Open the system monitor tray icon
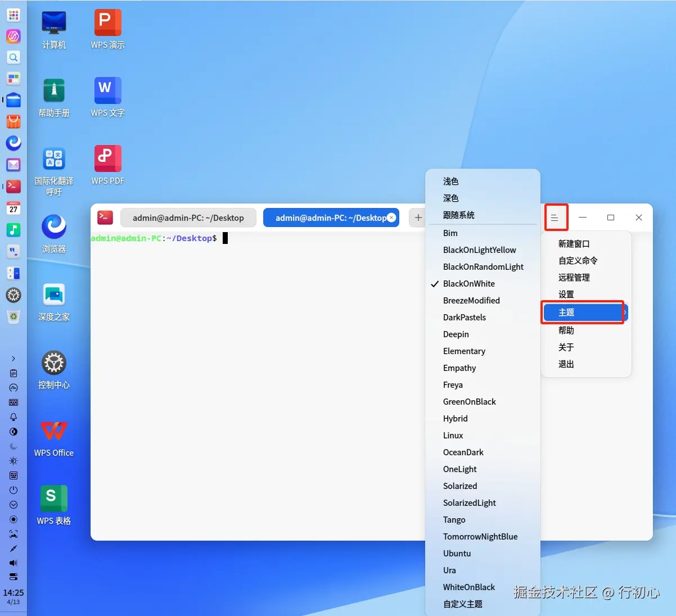 click(13, 388)
